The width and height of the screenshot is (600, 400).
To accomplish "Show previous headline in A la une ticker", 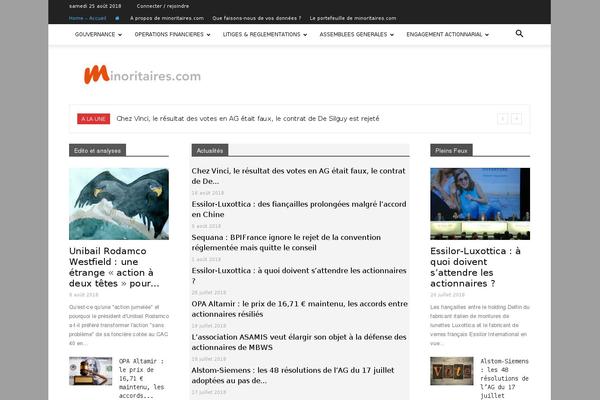I will [x=502, y=119].
